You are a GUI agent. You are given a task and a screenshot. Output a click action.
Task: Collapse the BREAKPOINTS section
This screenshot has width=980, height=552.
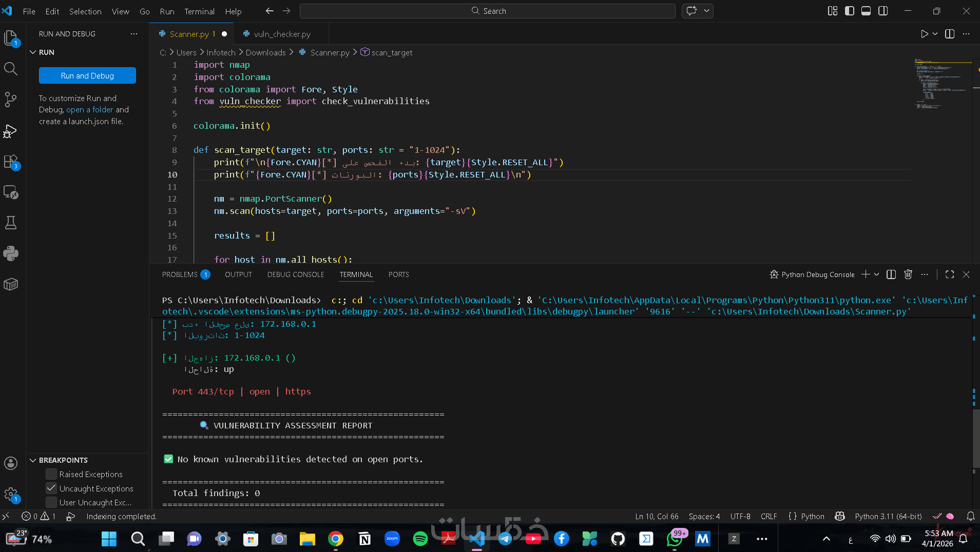click(33, 460)
